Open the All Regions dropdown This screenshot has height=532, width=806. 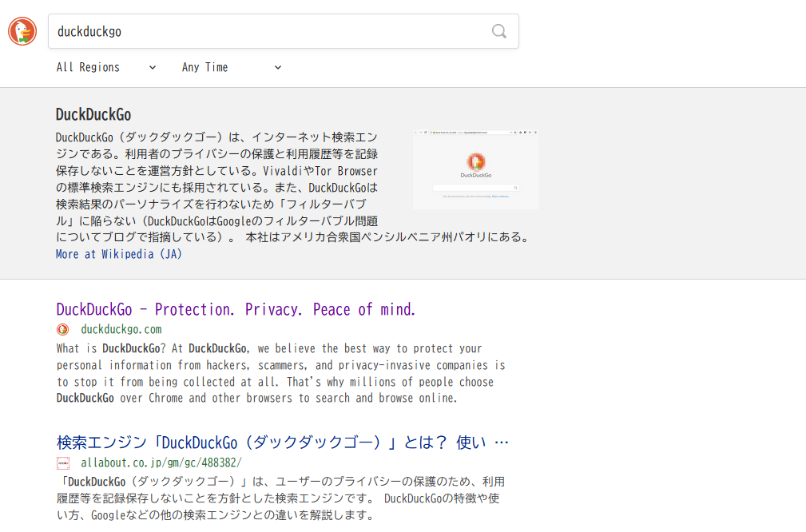tap(89, 68)
